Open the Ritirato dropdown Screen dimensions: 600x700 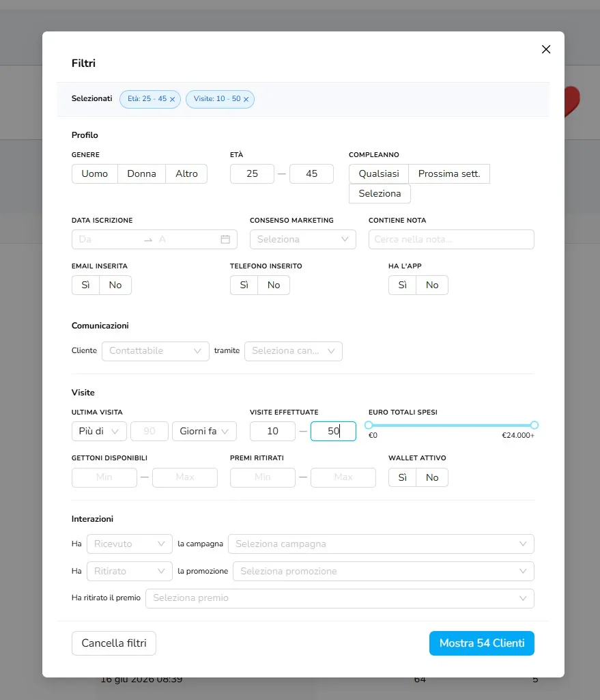point(130,572)
